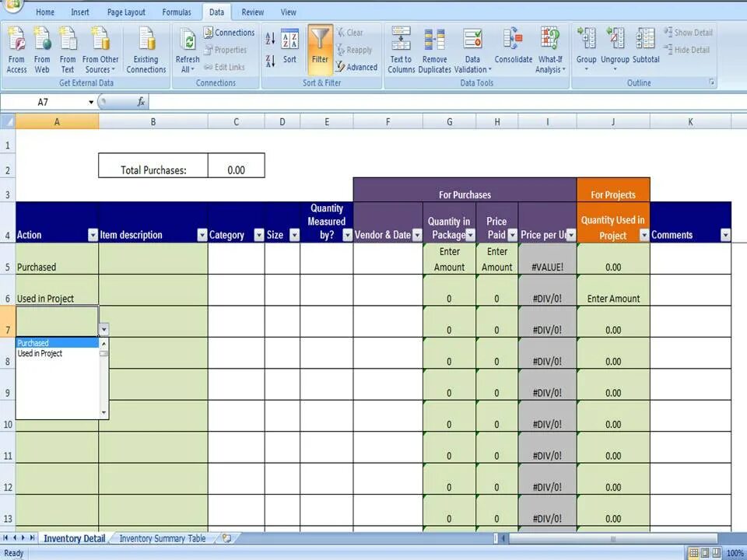Open From Other Sources menu
747x560 pixels.
(100, 50)
